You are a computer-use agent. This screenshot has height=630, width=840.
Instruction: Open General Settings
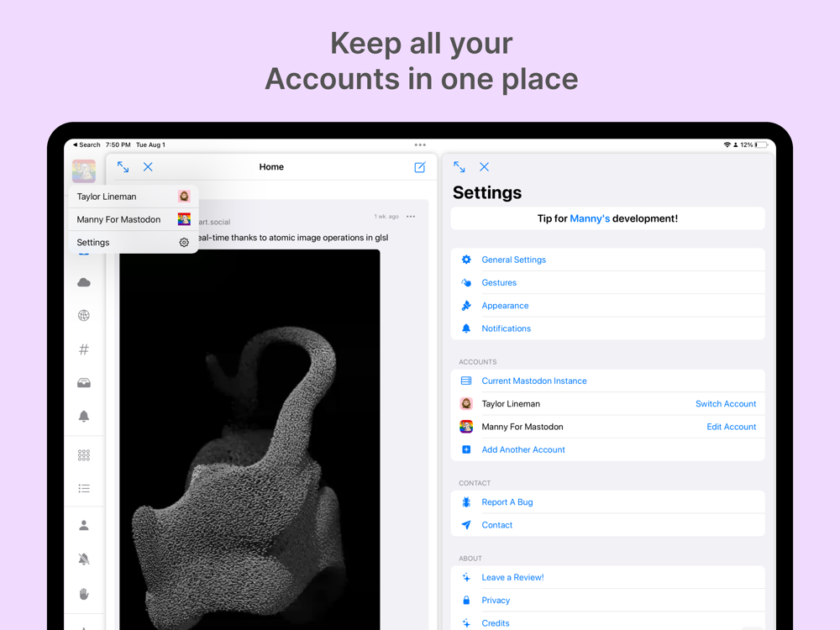click(x=607, y=260)
